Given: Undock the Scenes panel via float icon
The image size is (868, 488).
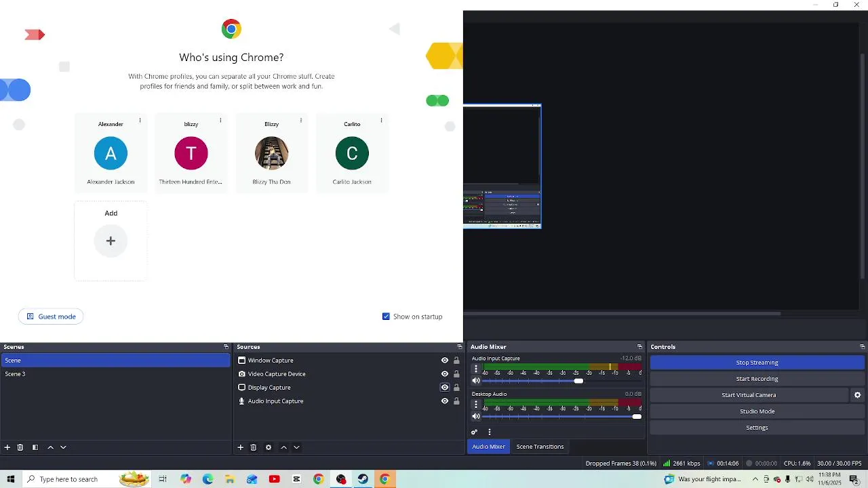Looking at the screenshot, I should point(226,346).
